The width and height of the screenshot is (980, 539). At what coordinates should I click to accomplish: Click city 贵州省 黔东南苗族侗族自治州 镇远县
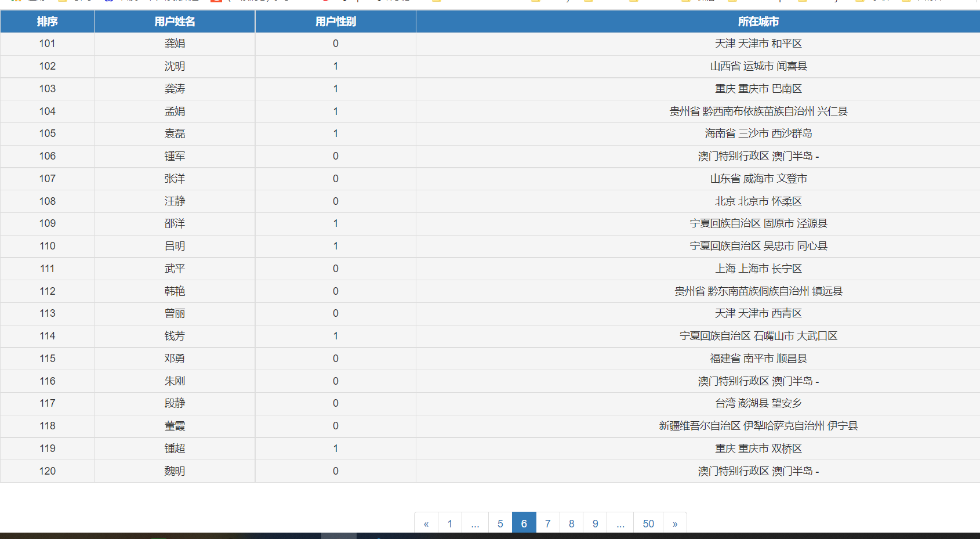point(758,291)
